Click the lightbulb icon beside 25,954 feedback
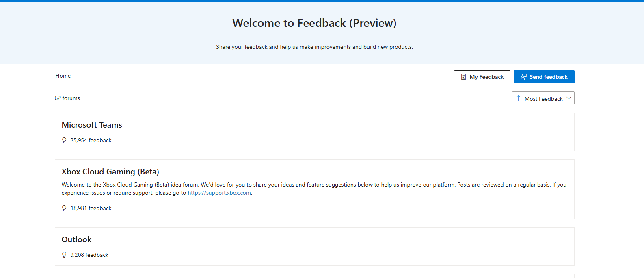 tap(64, 140)
